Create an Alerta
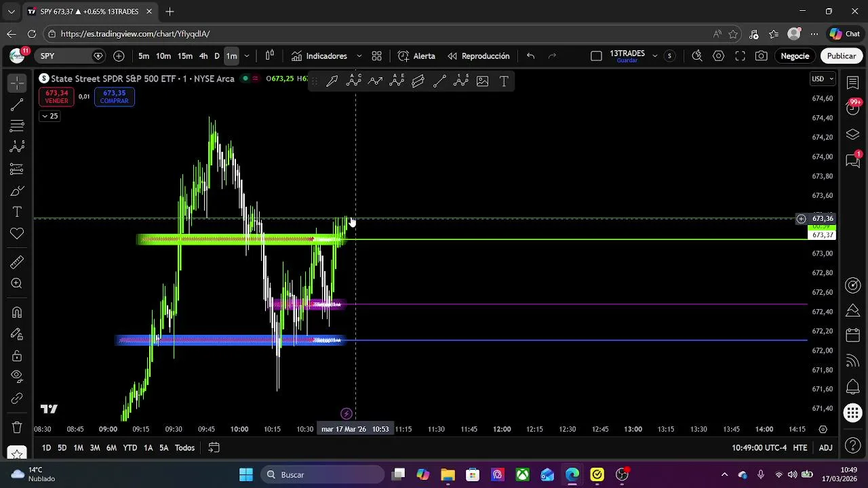The width and height of the screenshot is (868, 488). tap(416, 56)
